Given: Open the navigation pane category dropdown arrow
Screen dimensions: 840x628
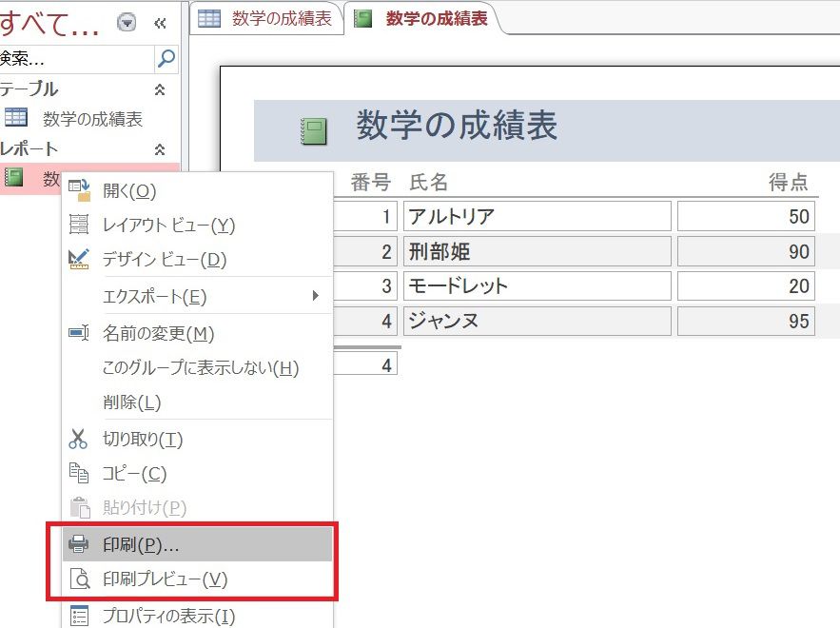Looking at the screenshot, I should pos(127,23).
